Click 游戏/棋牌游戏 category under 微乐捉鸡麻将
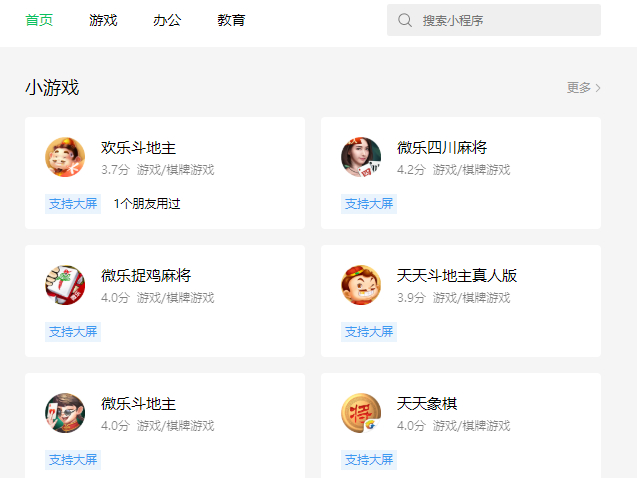637x478 pixels. (x=176, y=298)
